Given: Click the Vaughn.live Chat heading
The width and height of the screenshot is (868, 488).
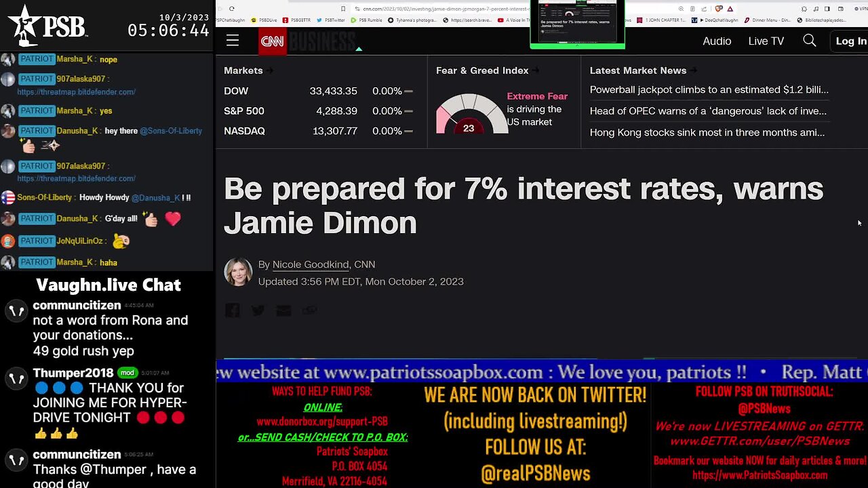Looking at the screenshot, I should 108,285.
